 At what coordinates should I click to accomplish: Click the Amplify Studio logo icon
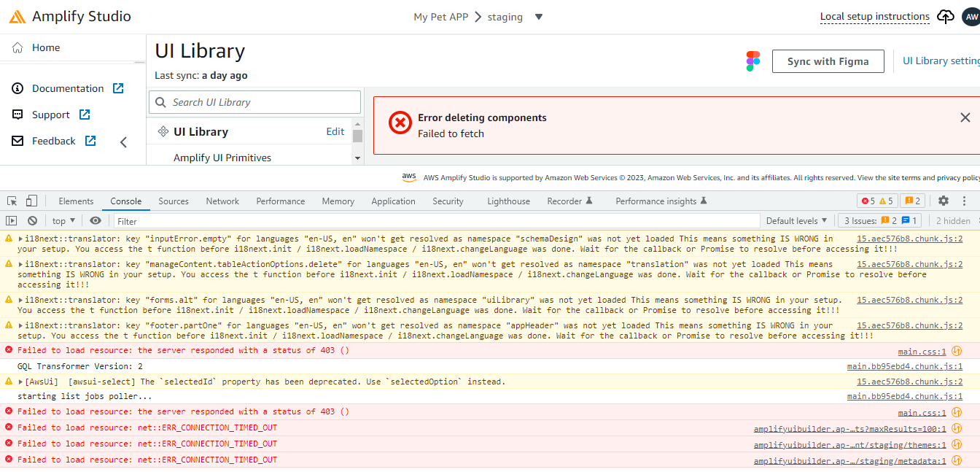17,16
